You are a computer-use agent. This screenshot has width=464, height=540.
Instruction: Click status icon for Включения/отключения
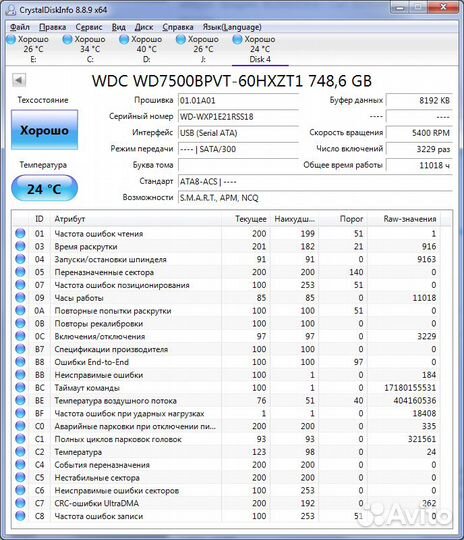click(20, 336)
